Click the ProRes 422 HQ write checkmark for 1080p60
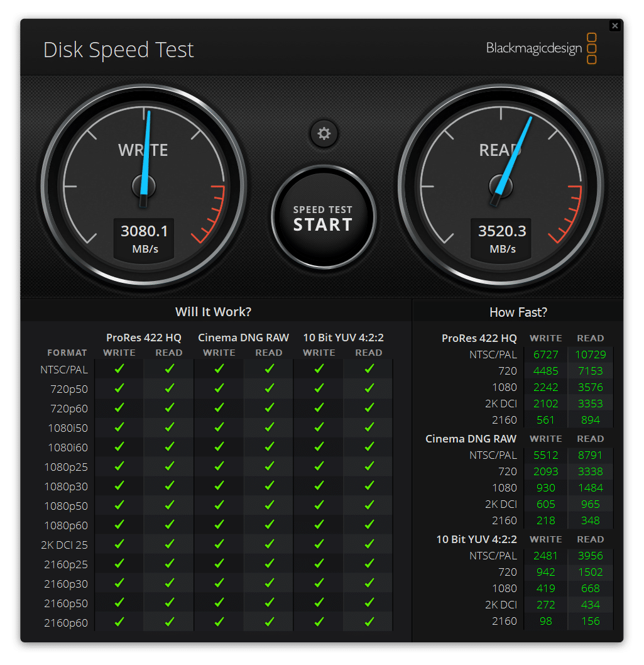Viewport: 644px width, 665px height. click(119, 525)
